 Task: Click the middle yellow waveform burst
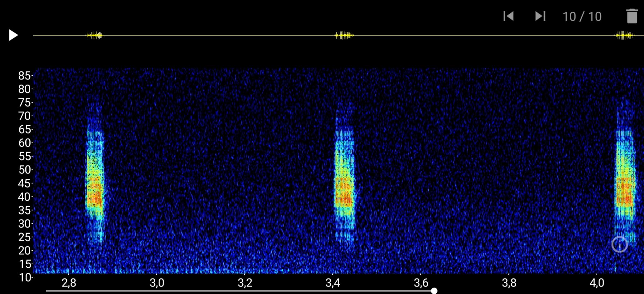344,35
